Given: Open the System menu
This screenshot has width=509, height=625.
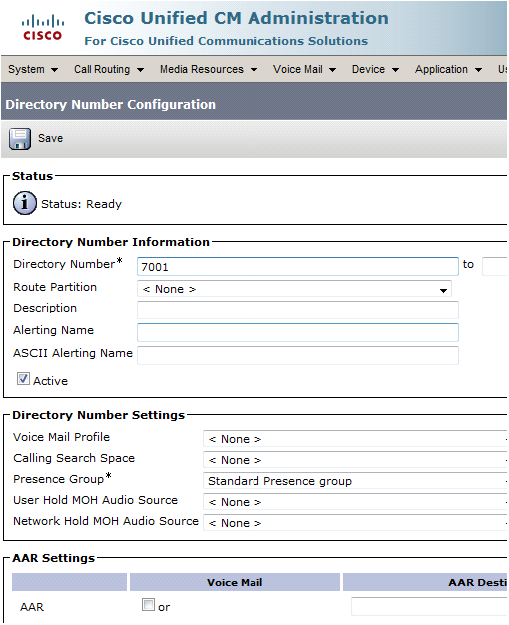Looking at the screenshot, I should point(33,69).
